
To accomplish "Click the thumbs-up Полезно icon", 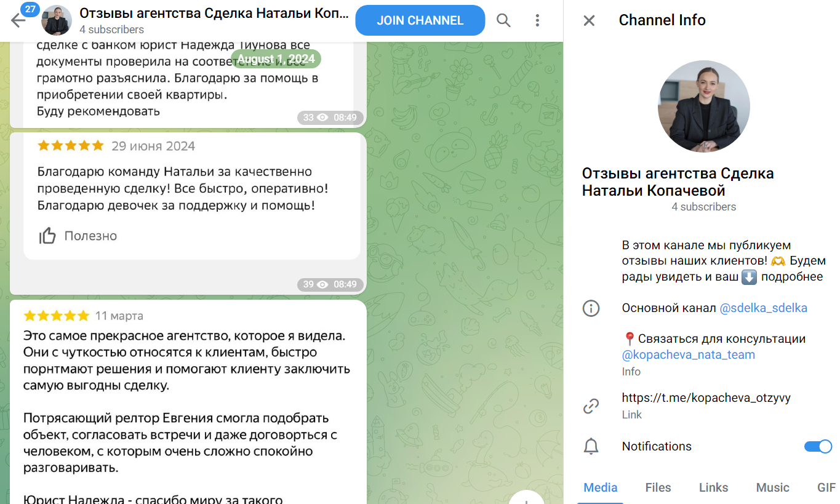I will click(47, 236).
